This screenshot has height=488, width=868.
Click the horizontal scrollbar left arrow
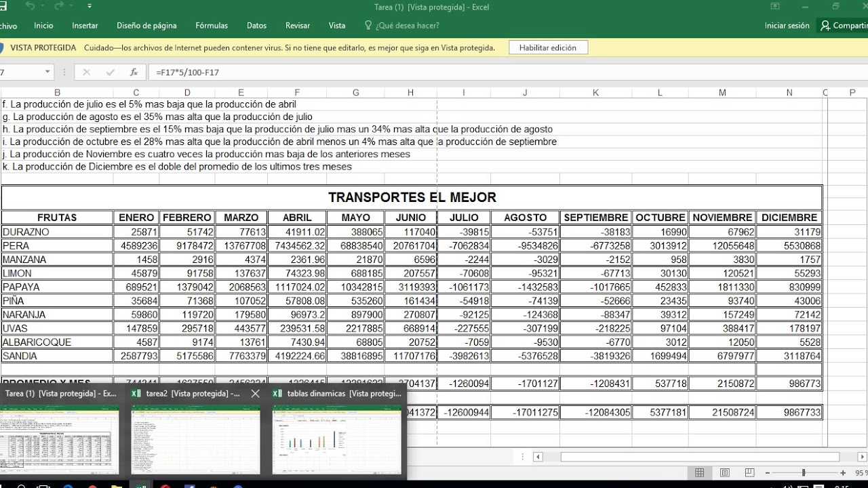point(538,457)
